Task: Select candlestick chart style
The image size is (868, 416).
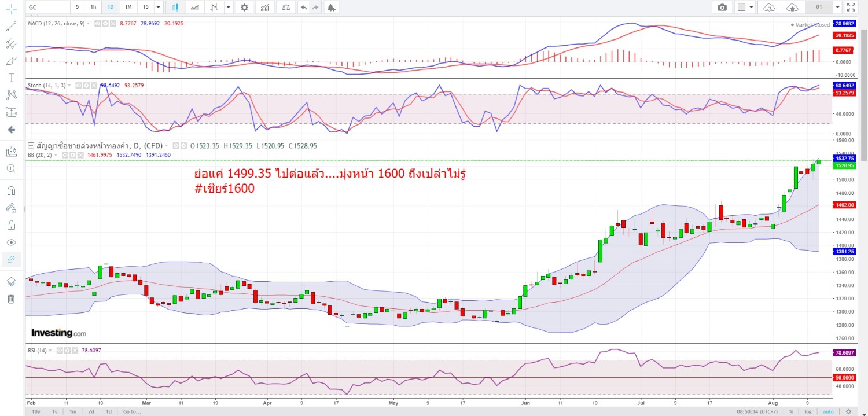Action: pyautogui.click(x=176, y=7)
